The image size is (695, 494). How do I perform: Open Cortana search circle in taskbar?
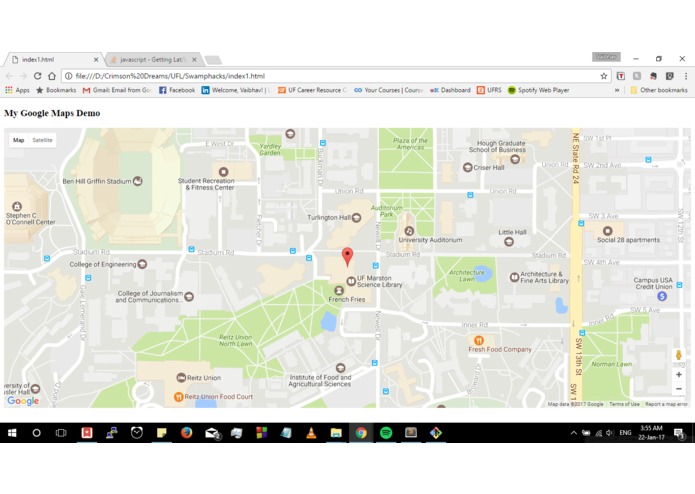coord(36,433)
